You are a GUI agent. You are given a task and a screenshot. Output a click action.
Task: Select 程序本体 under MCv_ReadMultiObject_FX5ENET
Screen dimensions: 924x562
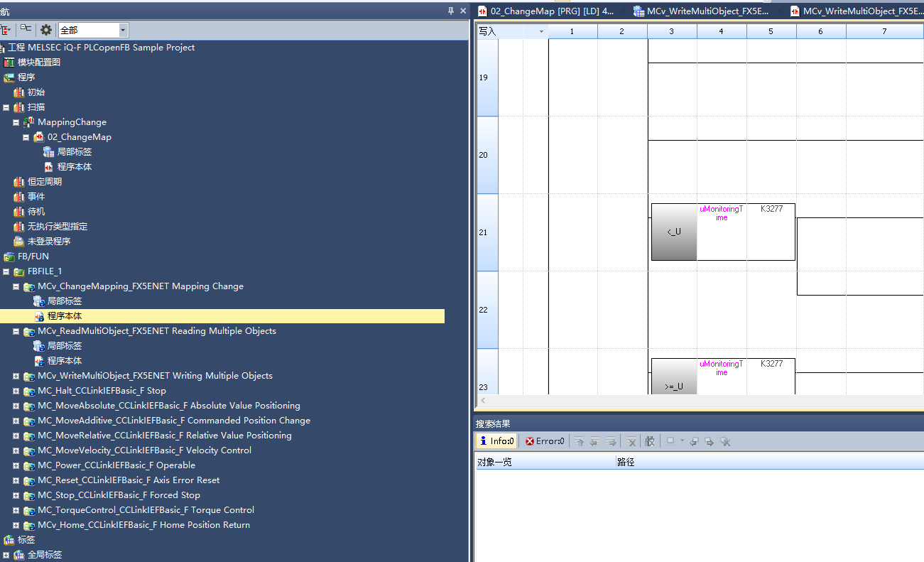click(x=64, y=361)
